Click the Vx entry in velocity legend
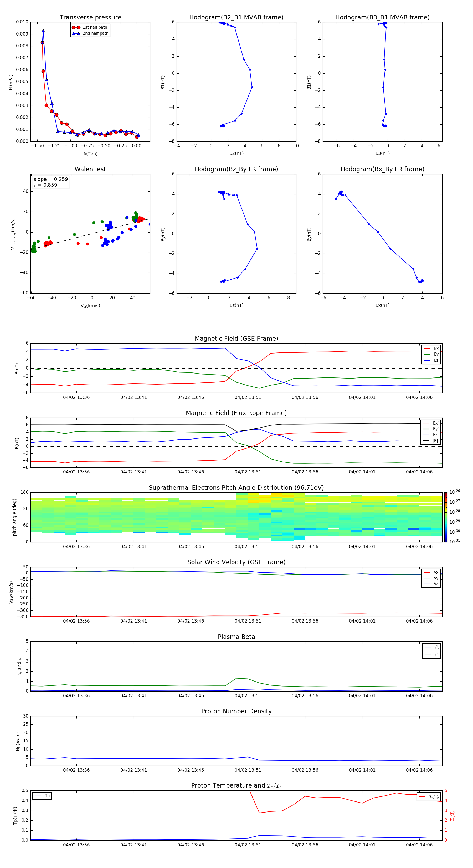 point(431,572)
